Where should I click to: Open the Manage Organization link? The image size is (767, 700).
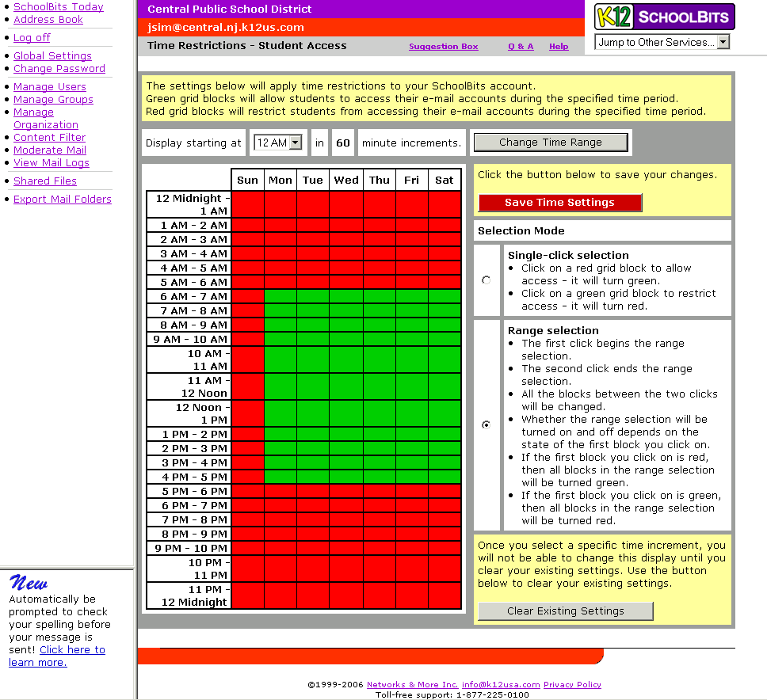(x=46, y=118)
